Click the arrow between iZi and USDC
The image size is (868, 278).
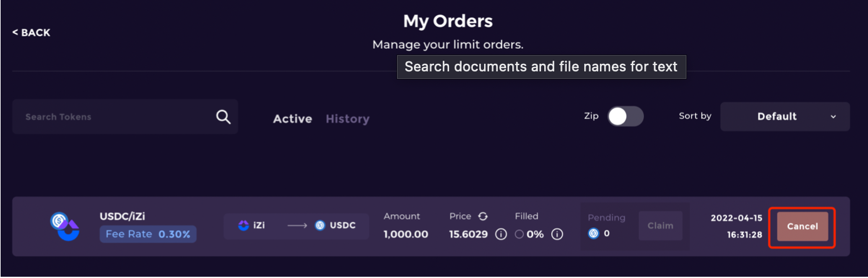pyautogui.click(x=297, y=225)
